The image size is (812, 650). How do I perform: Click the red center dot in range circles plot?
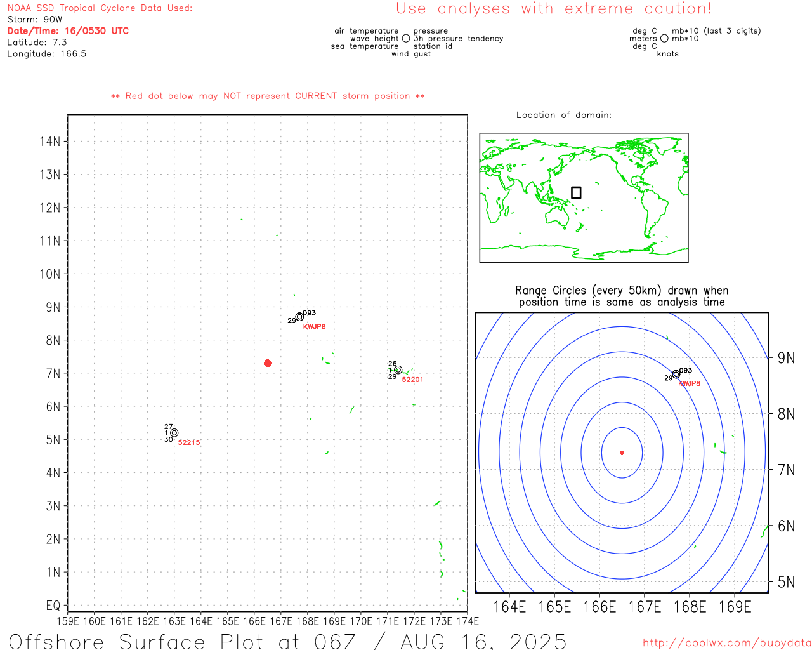[x=622, y=453]
